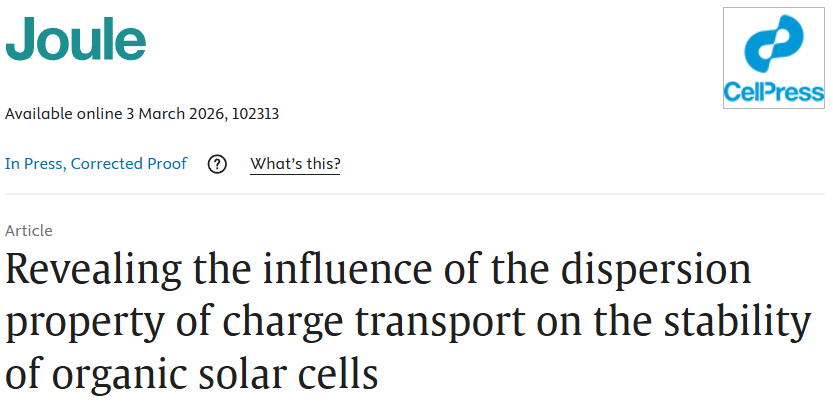Click the Joule journal logo
833x407 pixels.
[x=76, y=41]
